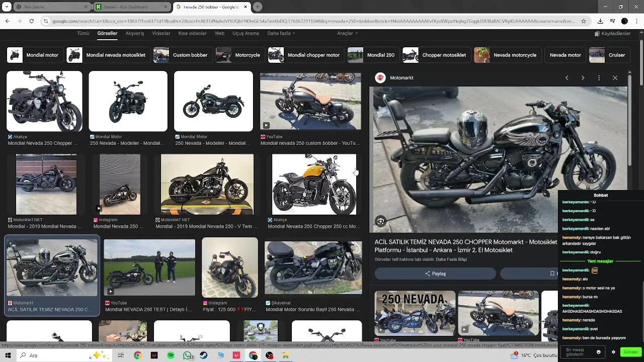Open OBS Studio from the taskbar

coord(270,355)
